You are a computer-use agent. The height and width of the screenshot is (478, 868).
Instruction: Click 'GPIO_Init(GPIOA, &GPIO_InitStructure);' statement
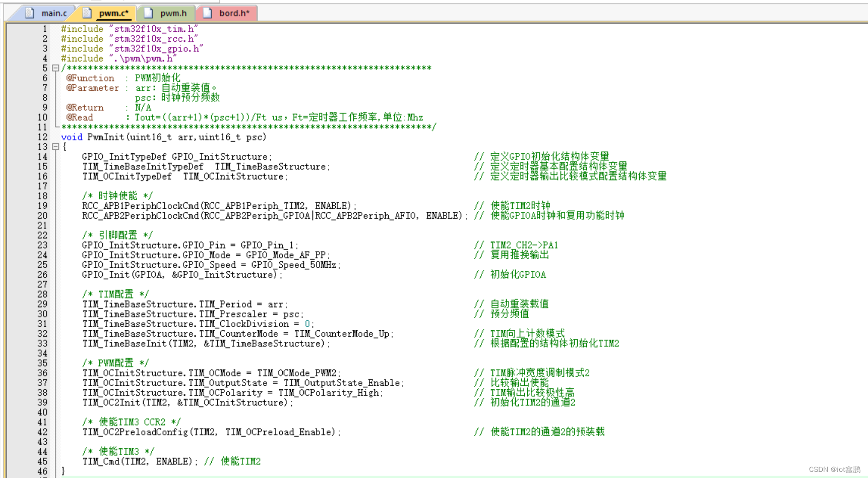tap(182, 275)
